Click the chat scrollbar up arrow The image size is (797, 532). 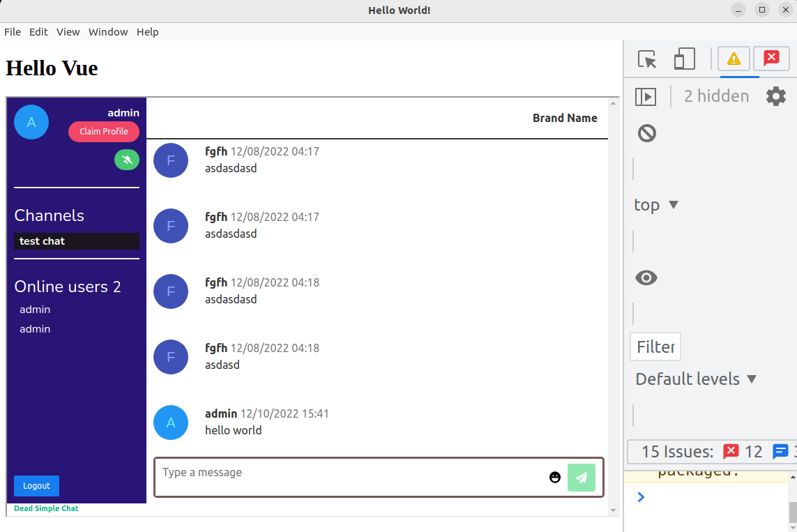(614, 103)
